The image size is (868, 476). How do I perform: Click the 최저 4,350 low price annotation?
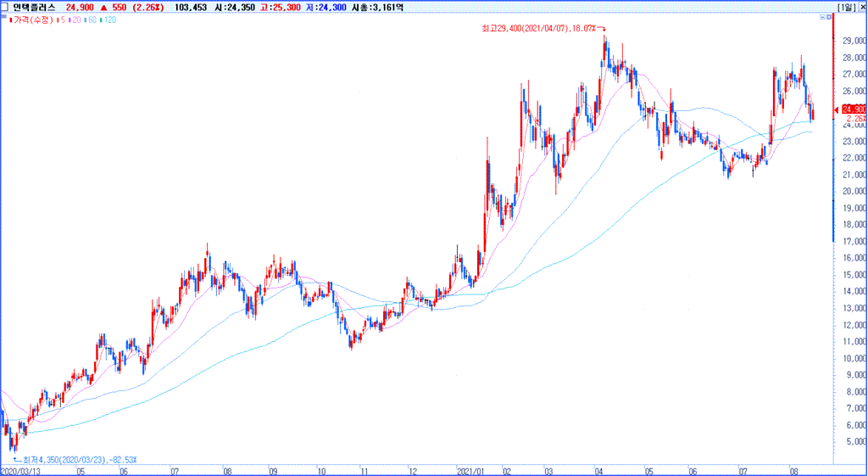(x=78, y=459)
